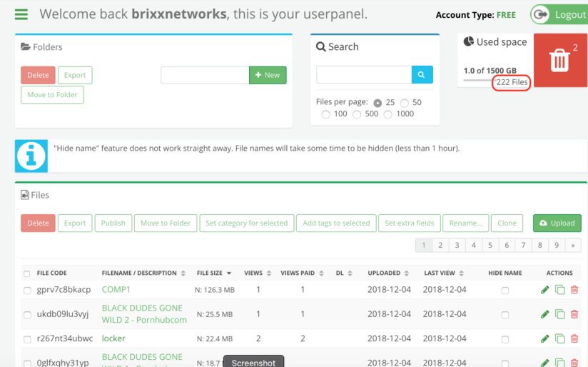Image resolution: width=588 pixels, height=367 pixels.
Task: Click the blue info icon
Action: [x=31, y=156]
